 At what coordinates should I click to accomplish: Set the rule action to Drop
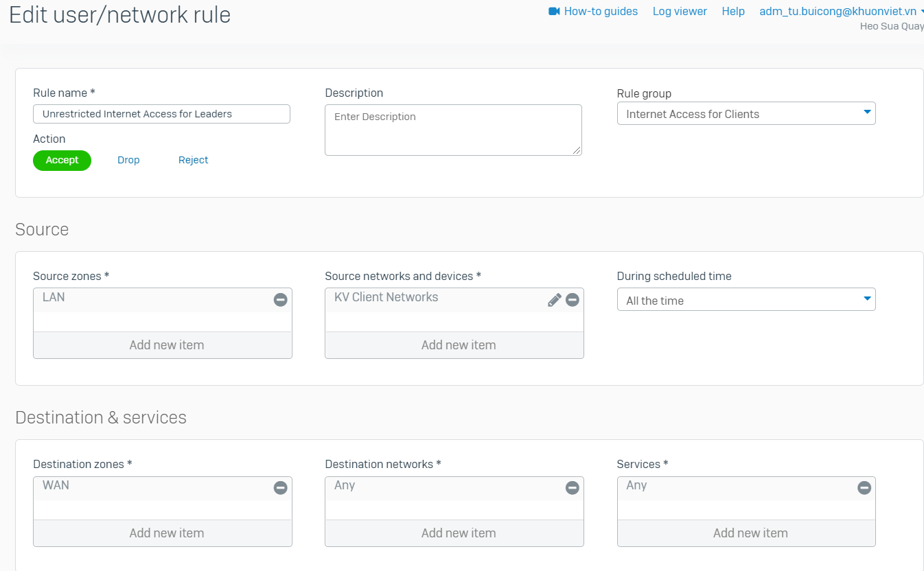[128, 160]
